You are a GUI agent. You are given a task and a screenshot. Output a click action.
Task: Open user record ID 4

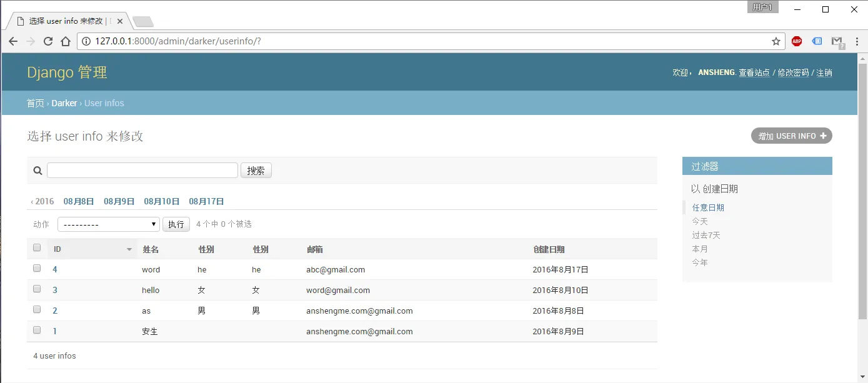pos(55,270)
